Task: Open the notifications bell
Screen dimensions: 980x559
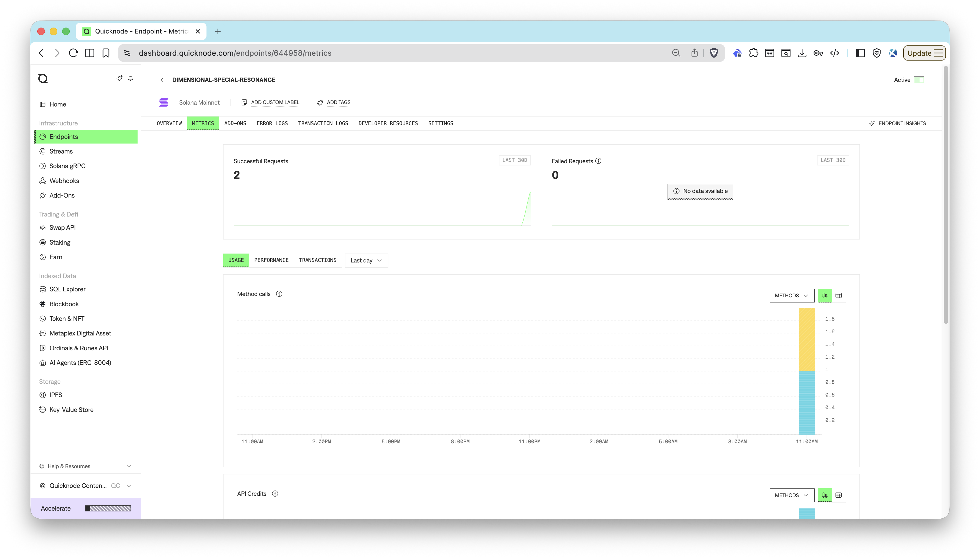Action: [x=131, y=78]
